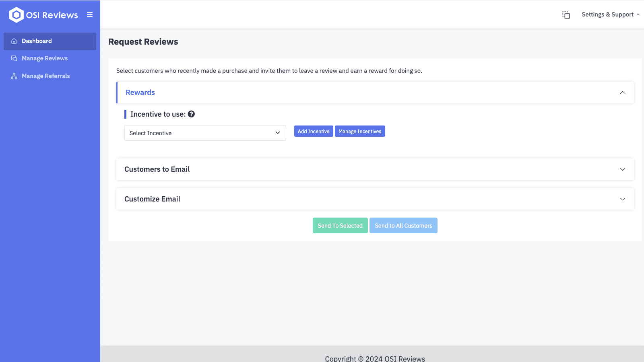Open the Settings & Support menu
This screenshot has height=362, width=644.
click(x=610, y=14)
